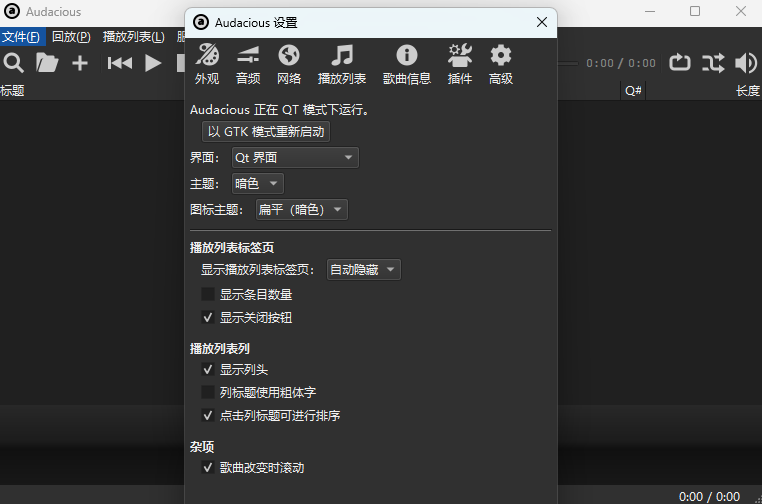Open the 外观 (Appearance) settings category

point(207,64)
